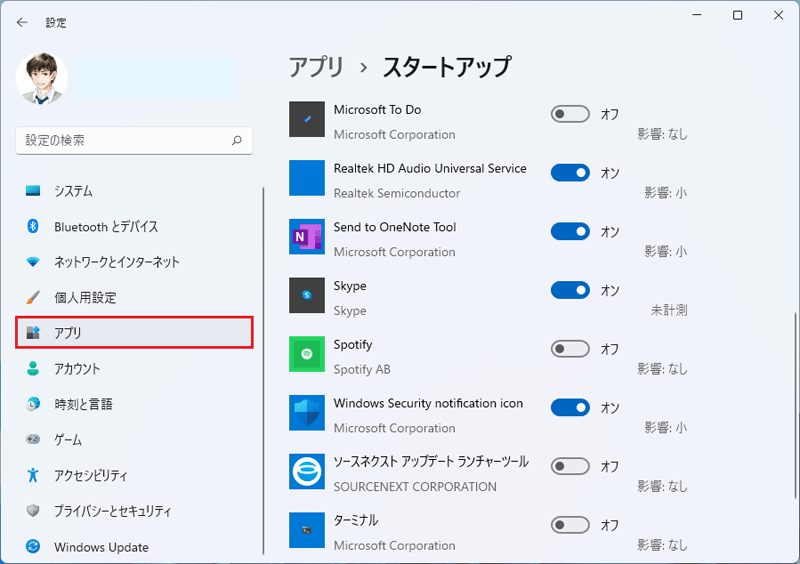Click the Skype app icon
Viewport: 800px width, 564px height.
tap(307, 296)
